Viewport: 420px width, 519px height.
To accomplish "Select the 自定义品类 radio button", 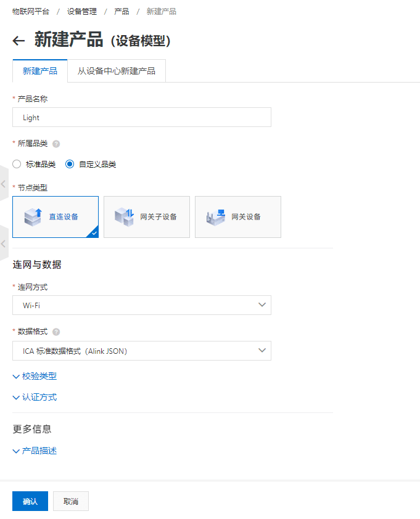I will (x=70, y=164).
